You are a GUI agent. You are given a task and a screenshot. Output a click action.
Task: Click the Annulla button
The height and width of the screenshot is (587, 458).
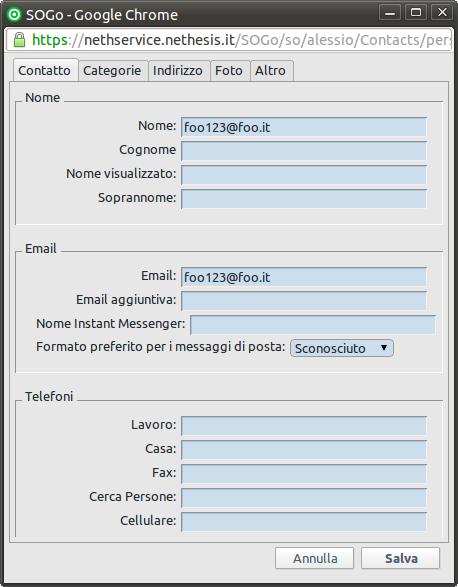[x=315, y=558]
